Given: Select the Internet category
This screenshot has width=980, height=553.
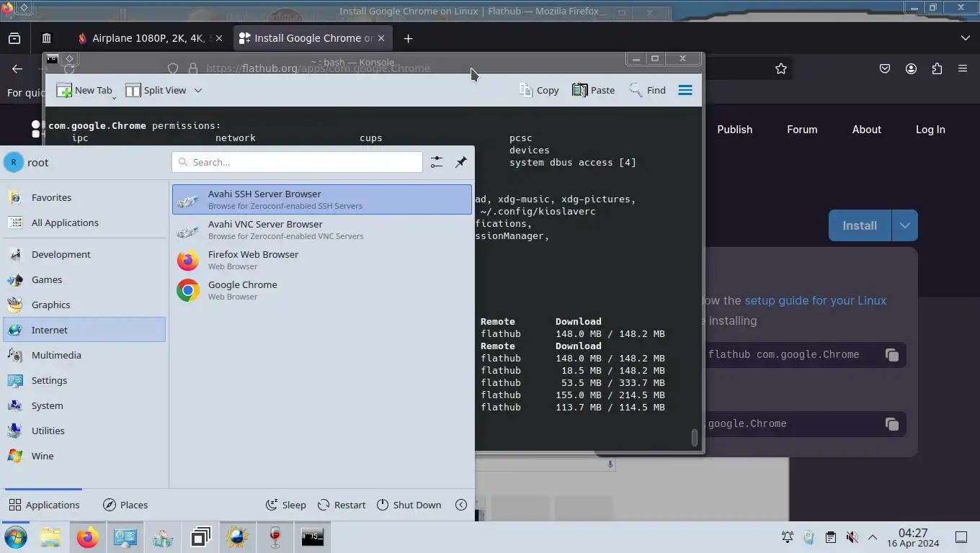Looking at the screenshot, I should pos(84,330).
